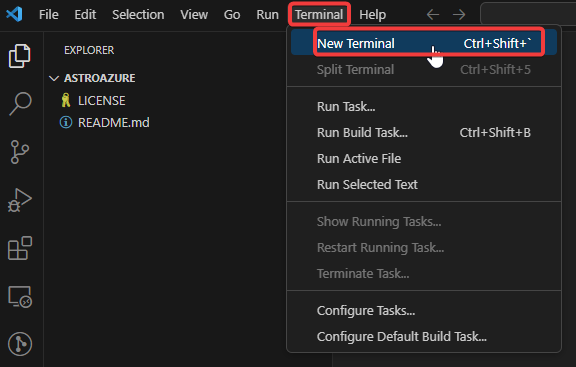Open the Source Control view icon
Image resolution: width=576 pixels, height=367 pixels.
[19, 152]
